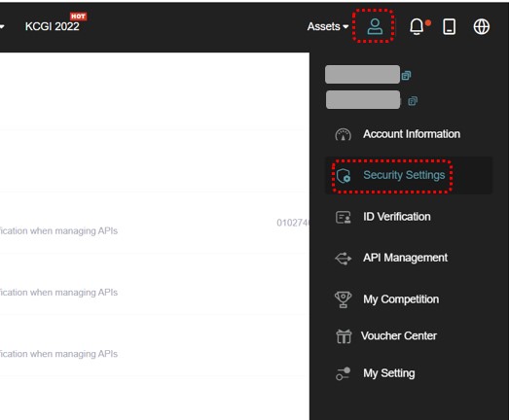Image resolution: width=509 pixels, height=420 pixels.
Task: Click the Voucher Center gift icon
Action: click(344, 336)
